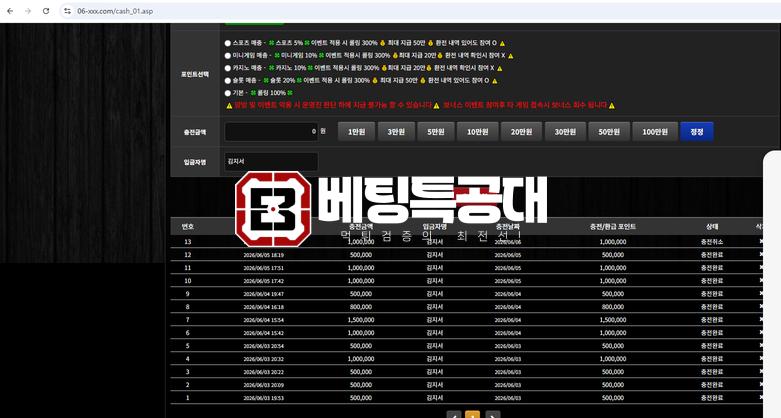Viewport: 781px width, 418px height.
Task: Open the site information icon beside the URL
Action: 67,11
